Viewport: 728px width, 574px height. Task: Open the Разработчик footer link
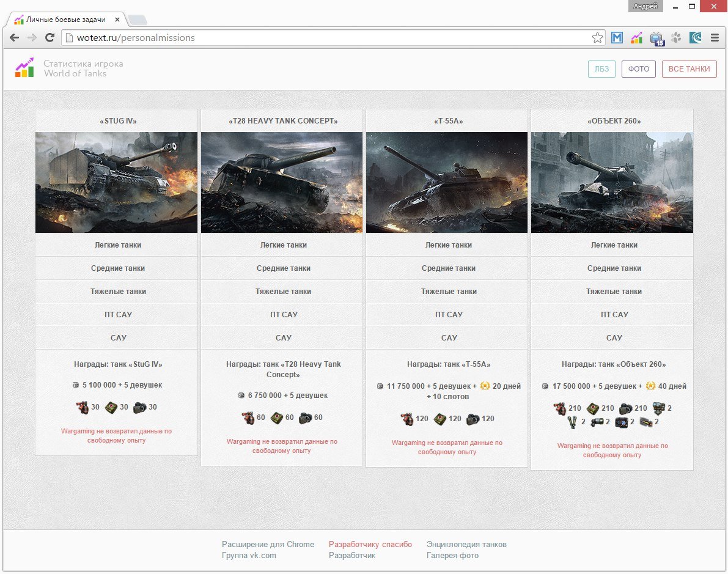[352, 556]
